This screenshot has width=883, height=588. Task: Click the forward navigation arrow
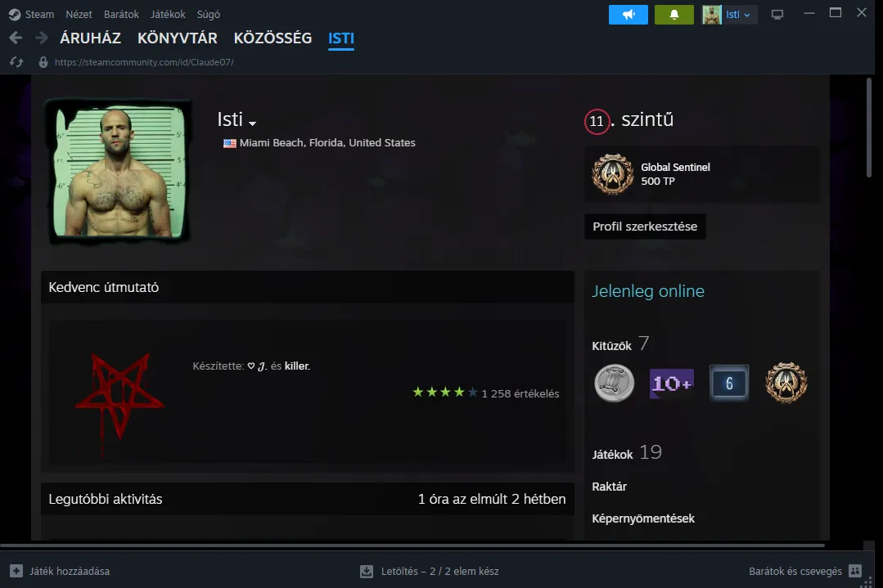(42, 38)
